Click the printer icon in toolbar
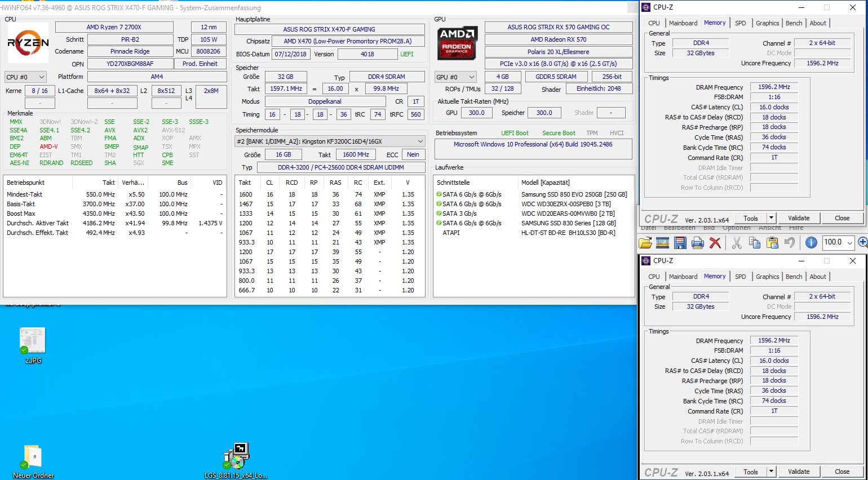 pyautogui.click(x=698, y=243)
